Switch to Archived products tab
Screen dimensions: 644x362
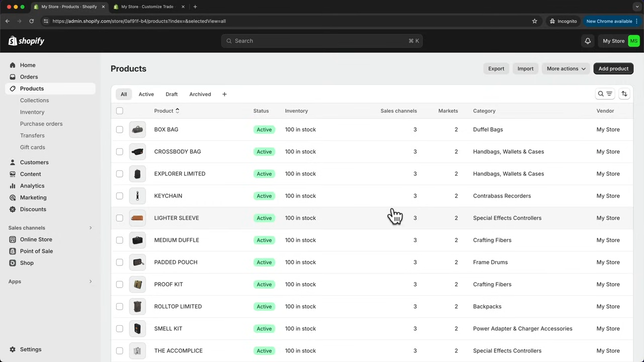200,94
